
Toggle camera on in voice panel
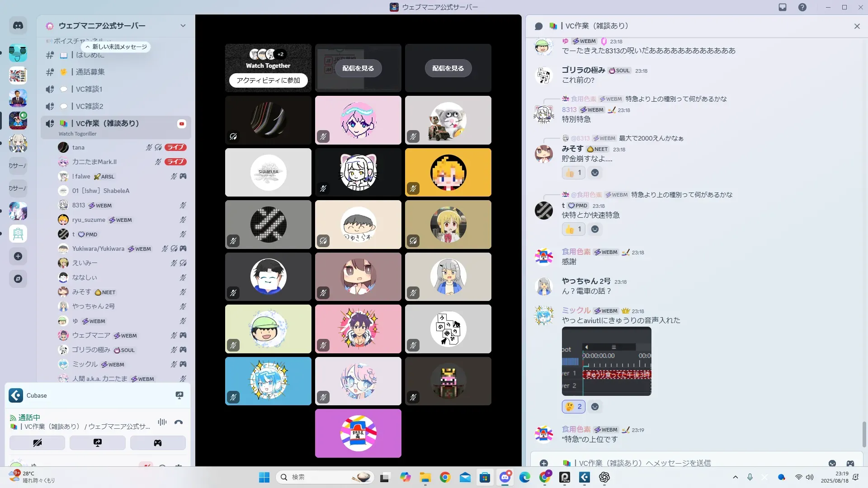point(37,443)
